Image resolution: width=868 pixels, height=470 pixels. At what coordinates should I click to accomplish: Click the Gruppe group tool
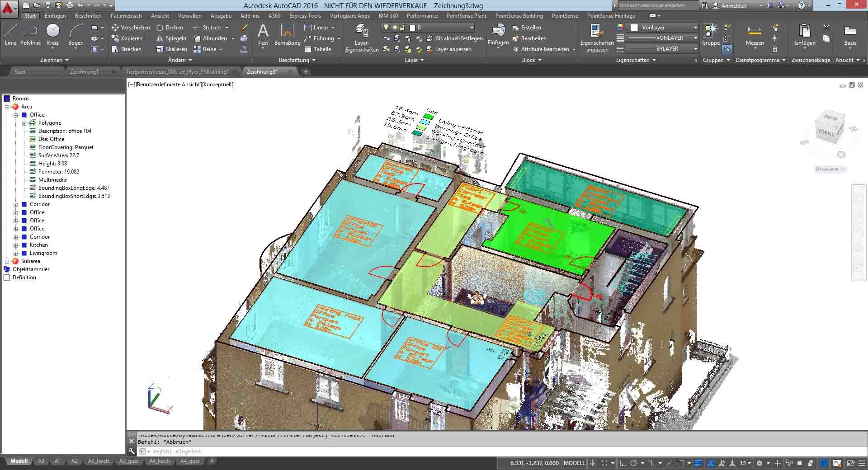pos(711,35)
